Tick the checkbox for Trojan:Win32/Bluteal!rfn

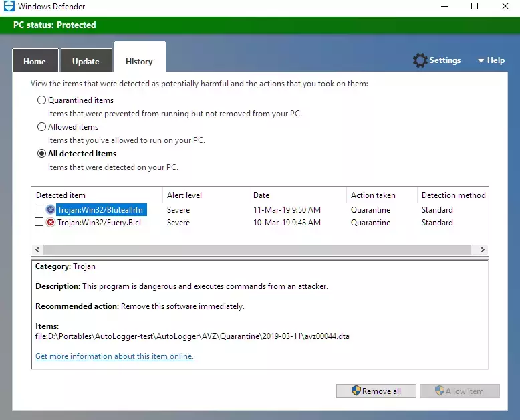[39, 209]
